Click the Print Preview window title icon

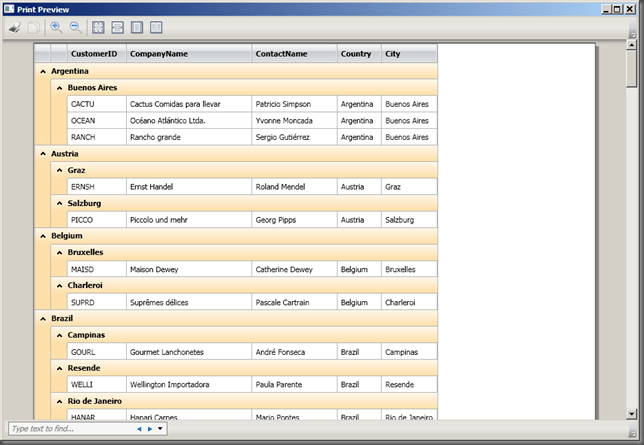point(9,9)
